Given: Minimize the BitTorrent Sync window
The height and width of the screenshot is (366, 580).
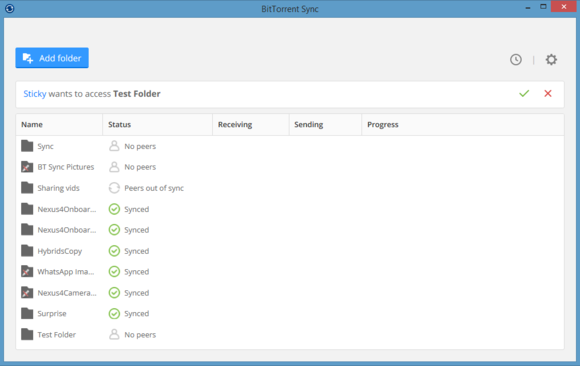Looking at the screenshot, I should click(528, 7).
